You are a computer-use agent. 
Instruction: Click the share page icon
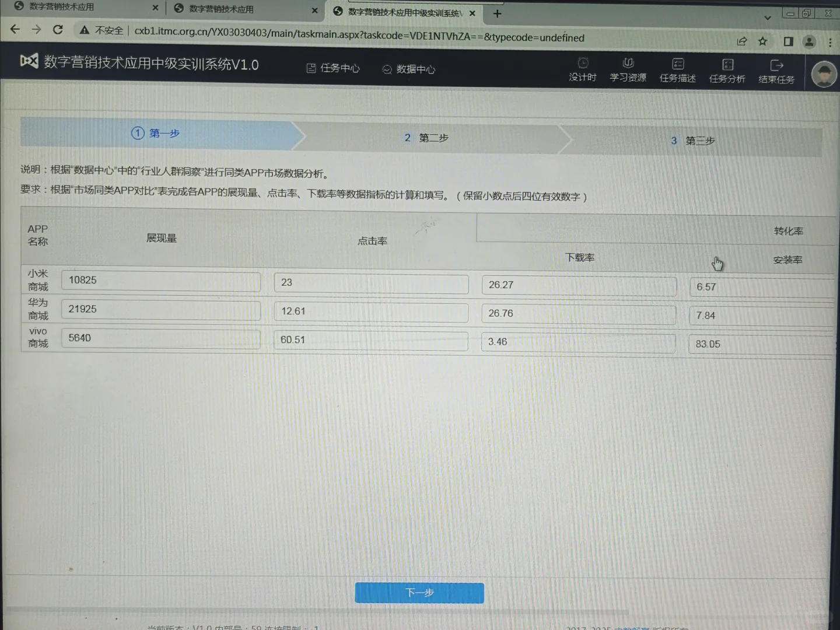click(741, 41)
